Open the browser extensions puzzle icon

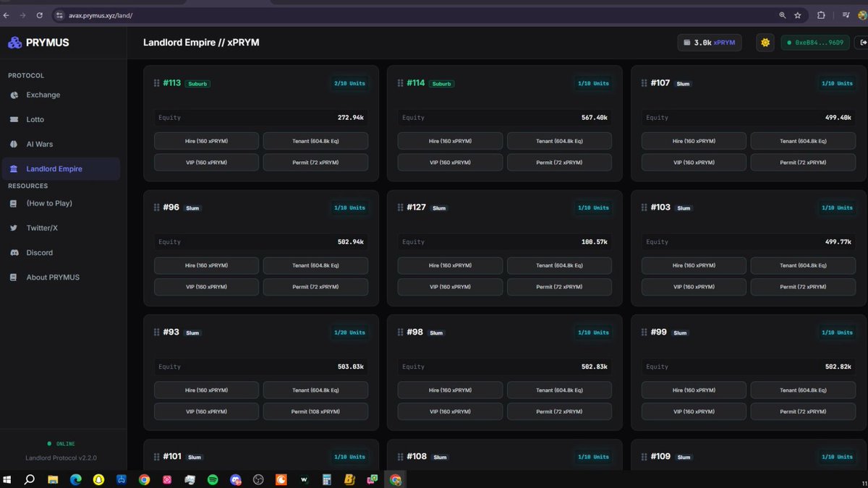(821, 14)
